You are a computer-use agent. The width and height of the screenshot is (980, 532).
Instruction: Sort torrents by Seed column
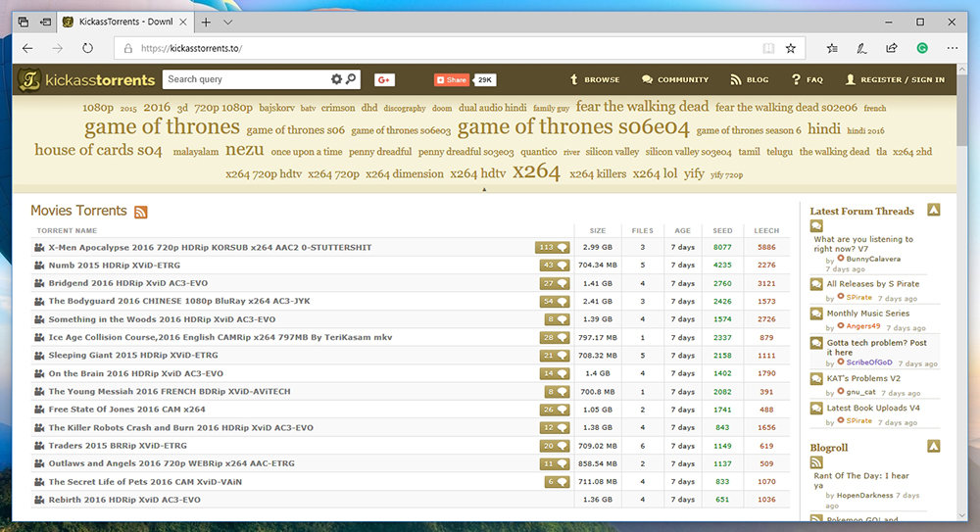722,230
